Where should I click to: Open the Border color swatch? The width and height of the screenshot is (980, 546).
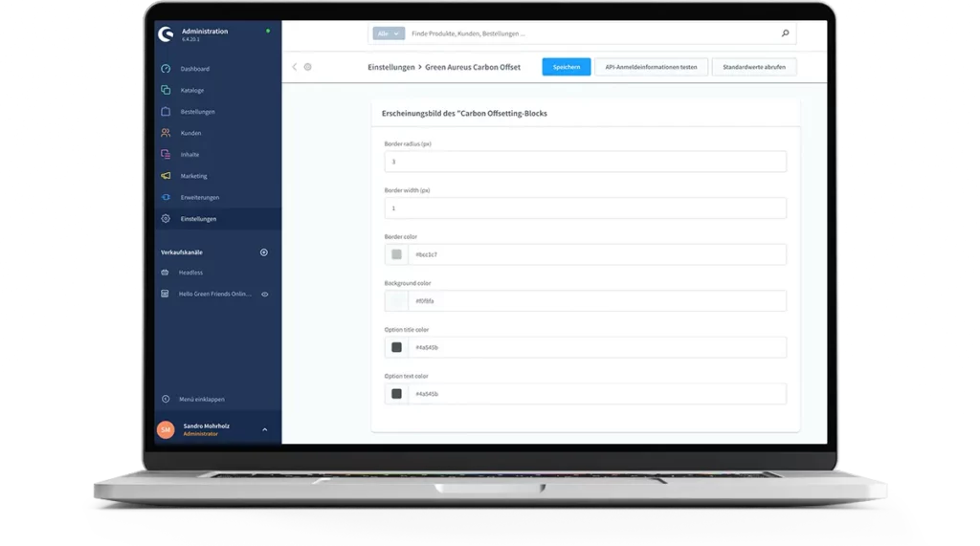[396, 254]
